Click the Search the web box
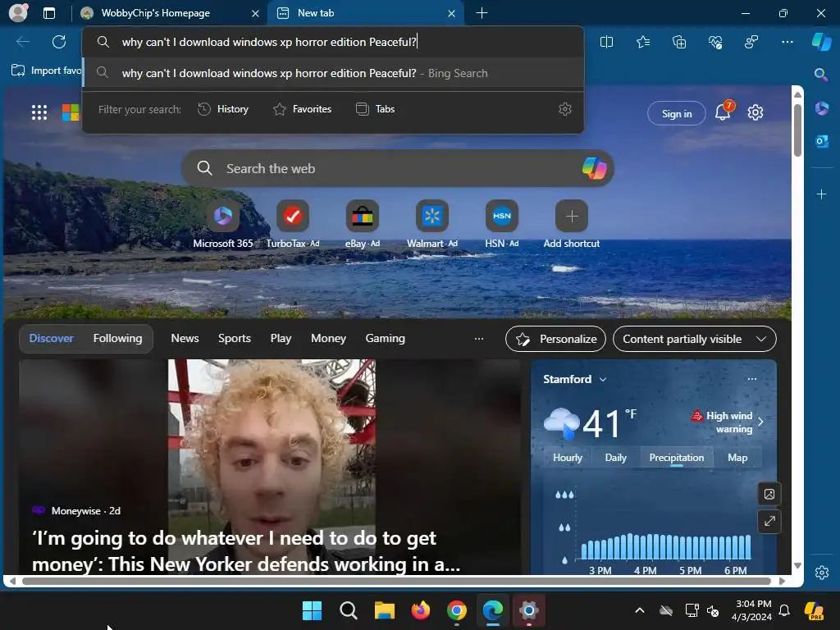This screenshot has height=630, width=840. 398,168
